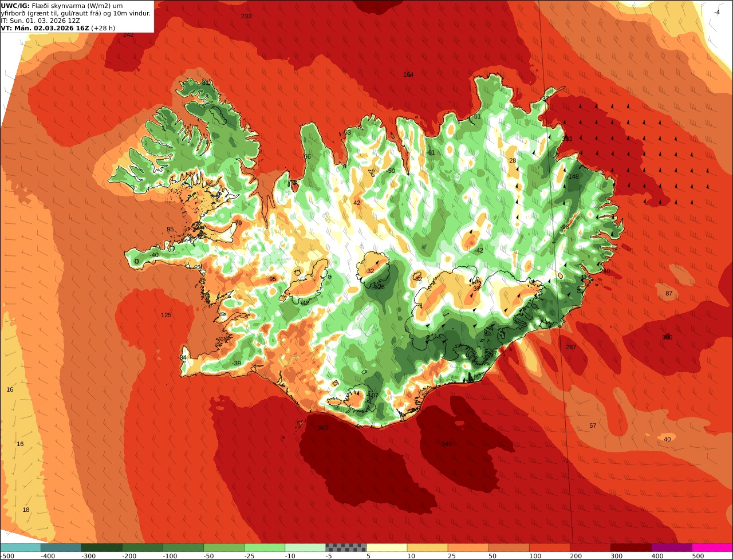Click the 28 flux value in northeast Iceland

[x=513, y=160]
